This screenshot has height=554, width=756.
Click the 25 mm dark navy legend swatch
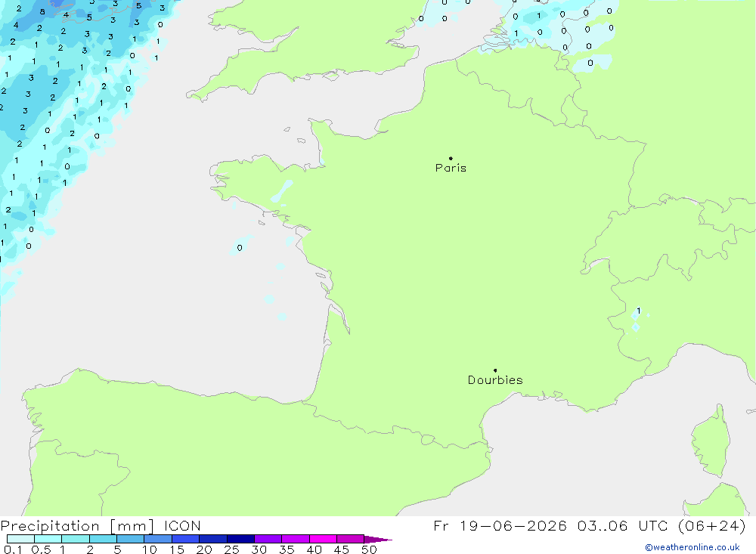240,539
